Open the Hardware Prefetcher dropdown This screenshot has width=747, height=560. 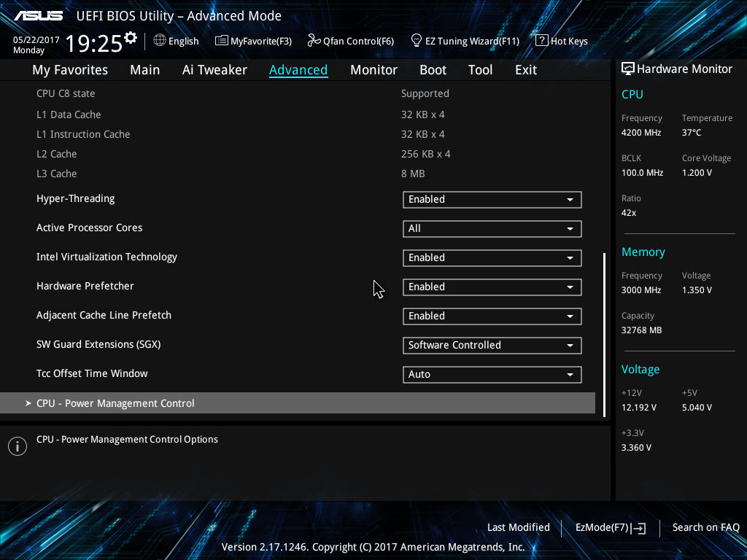492,287
